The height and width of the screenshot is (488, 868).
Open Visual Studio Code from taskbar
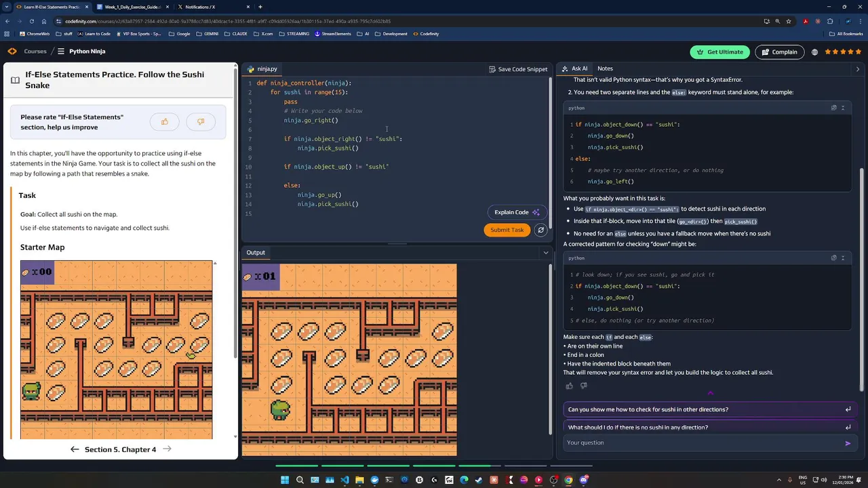pyautogui.click(x=344, y=480)
